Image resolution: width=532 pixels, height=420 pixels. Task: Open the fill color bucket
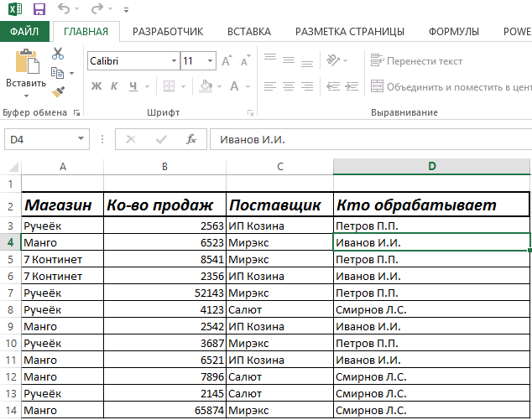[206, 86]
